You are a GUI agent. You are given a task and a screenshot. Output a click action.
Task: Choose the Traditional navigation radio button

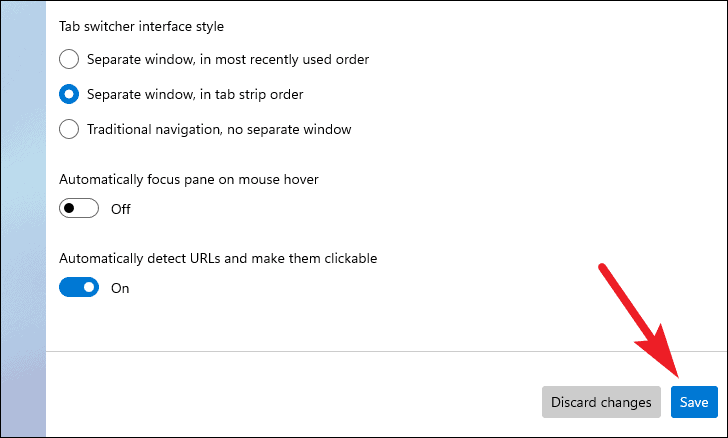(x=69, y=129)
